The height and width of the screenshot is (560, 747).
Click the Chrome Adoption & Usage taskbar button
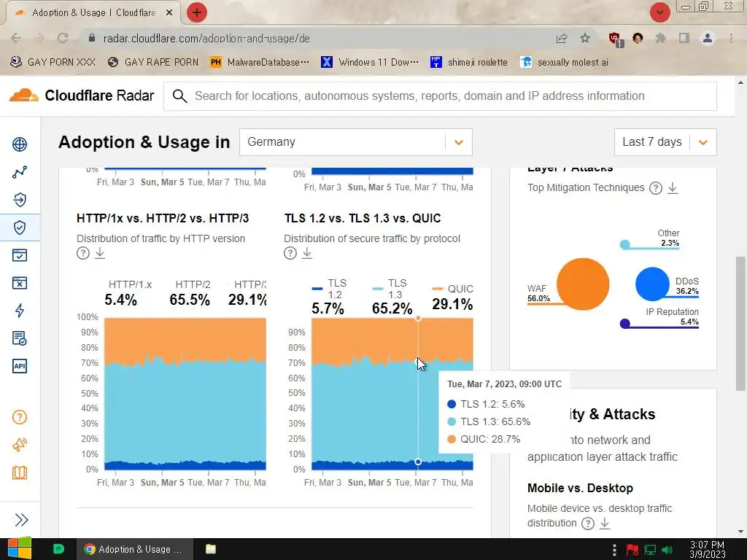(x=135, y=549)
